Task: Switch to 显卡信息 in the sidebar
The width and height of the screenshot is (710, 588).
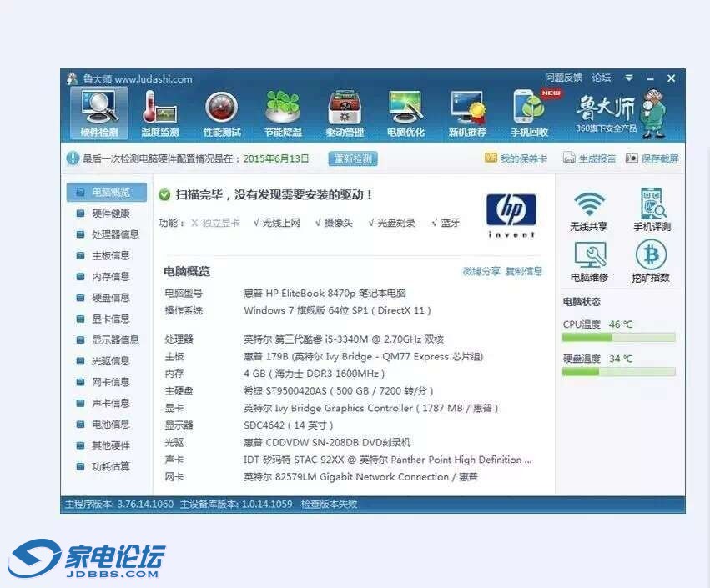Action: (110, 319)
